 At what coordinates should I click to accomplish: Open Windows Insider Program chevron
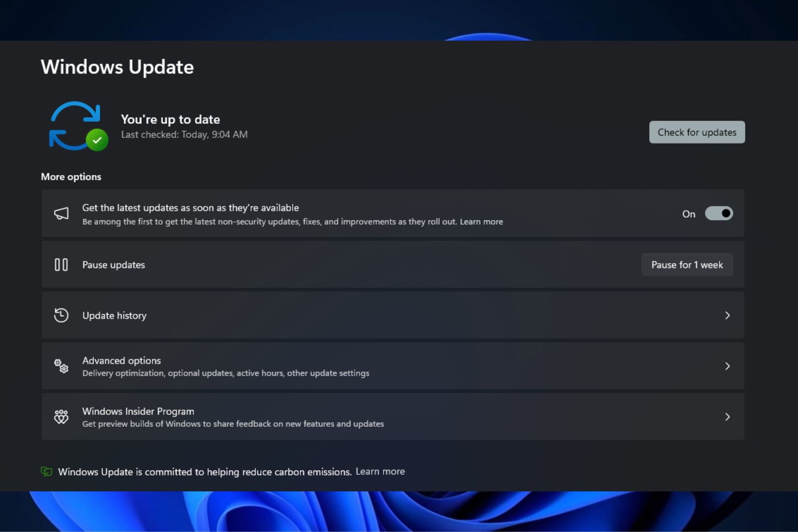(x=727, y=417)
